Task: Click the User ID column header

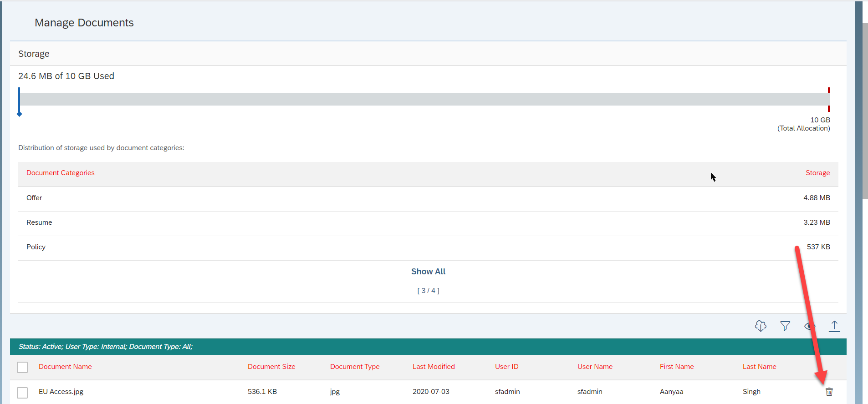Action: [507, 367]
